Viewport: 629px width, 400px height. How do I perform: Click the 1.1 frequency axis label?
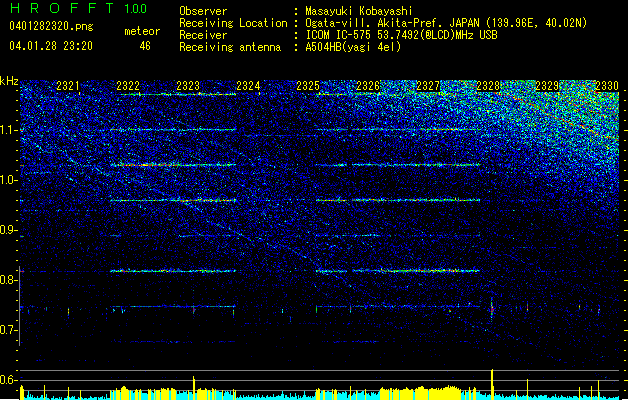(9, 131)
